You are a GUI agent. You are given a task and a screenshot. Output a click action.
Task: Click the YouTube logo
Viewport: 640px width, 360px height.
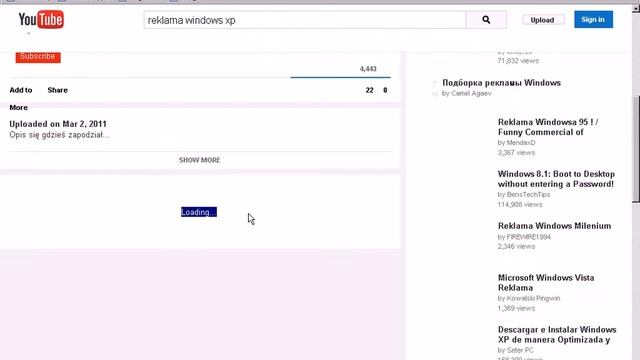41,20
